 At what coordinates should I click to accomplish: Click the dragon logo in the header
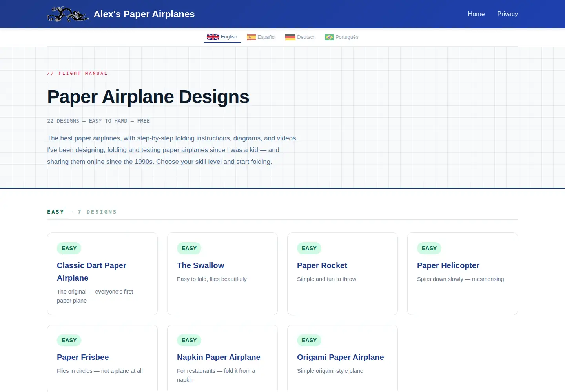[68, 14]
